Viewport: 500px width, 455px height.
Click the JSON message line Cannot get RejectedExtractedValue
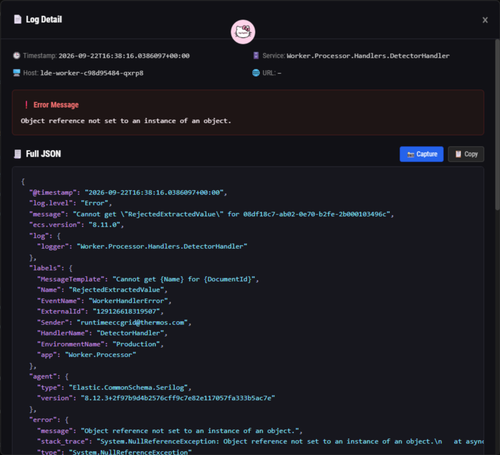(211, 214)
